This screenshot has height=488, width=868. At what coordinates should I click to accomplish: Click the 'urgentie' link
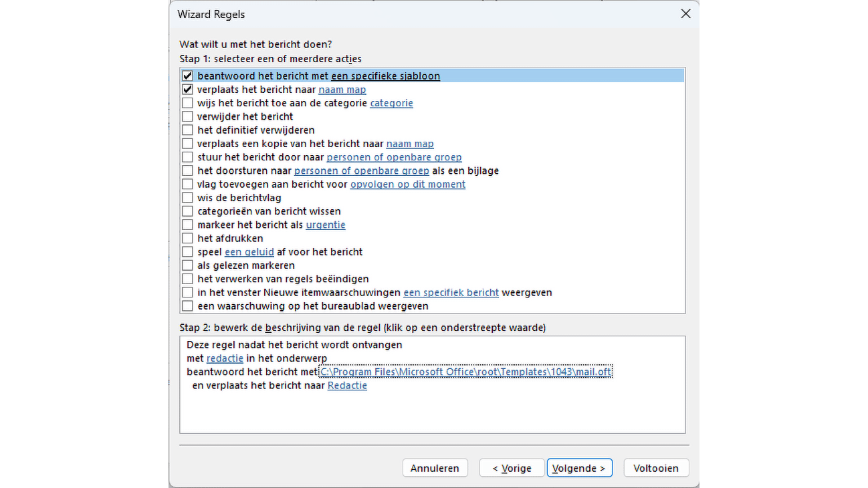click(x=326, y=225)
